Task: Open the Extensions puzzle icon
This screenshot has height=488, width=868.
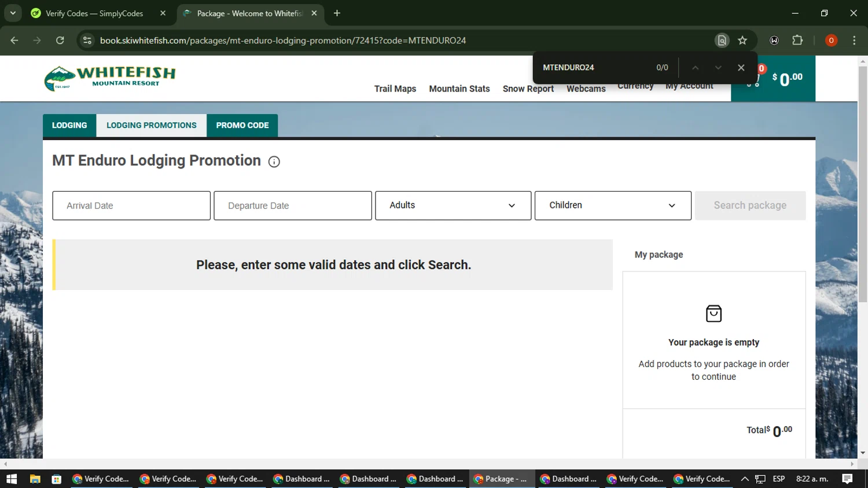Action: pyautogui.click(x=797, y=41)
